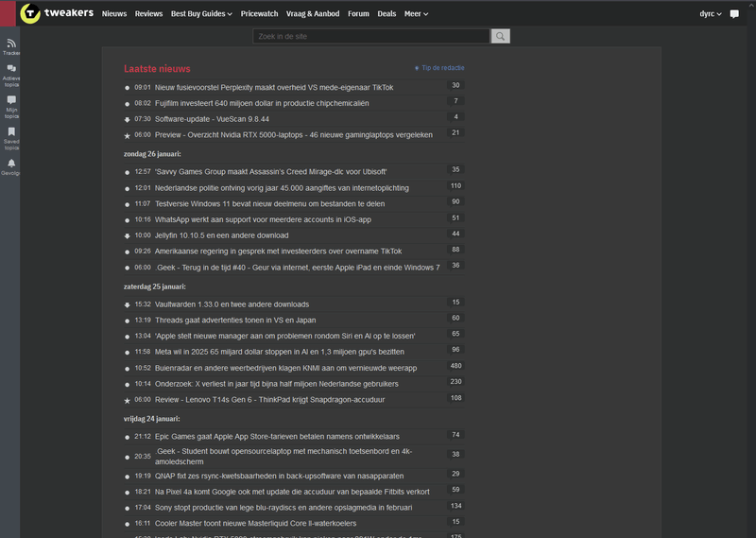Image resolution: width=756 pixels, height=538 pixels.
Task: Open WhatsApp meerdere accounts iOS-app article
Action: click(263, 219)
